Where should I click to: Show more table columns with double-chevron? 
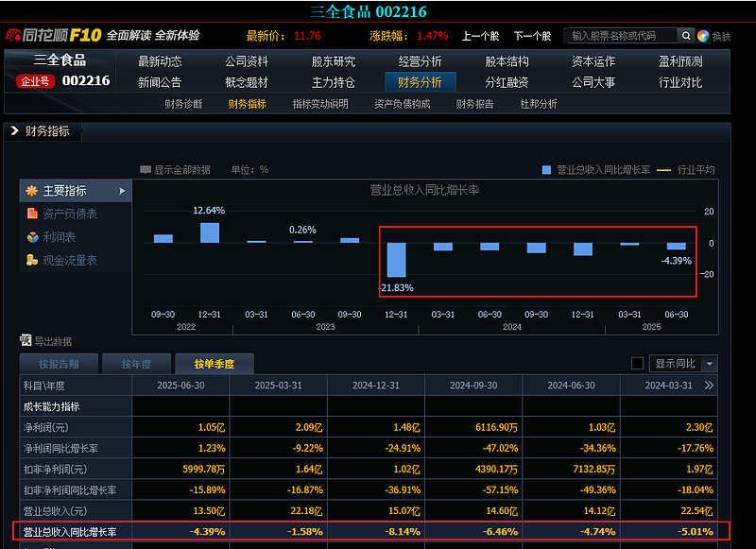pos(708,386)
